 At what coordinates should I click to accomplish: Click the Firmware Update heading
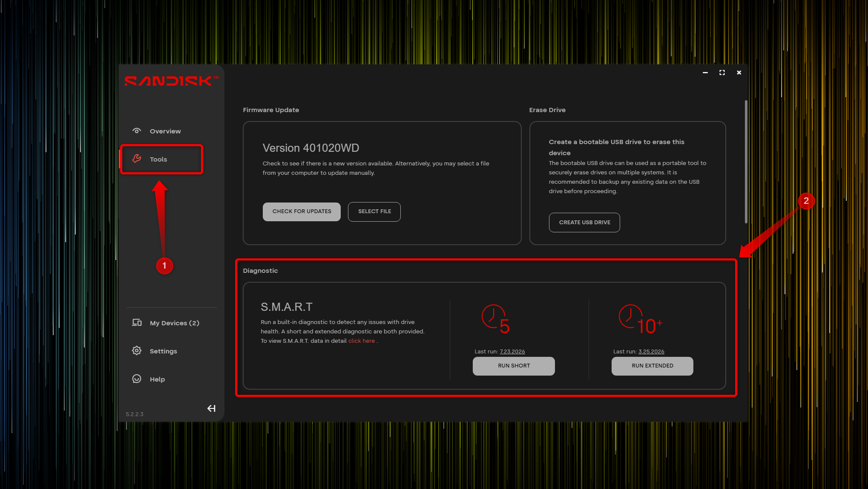(271, 110)
